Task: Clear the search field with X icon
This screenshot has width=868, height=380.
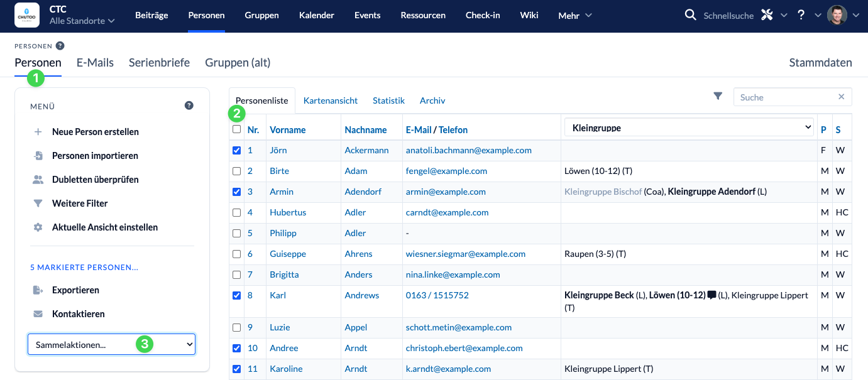Action: point(842,97)
